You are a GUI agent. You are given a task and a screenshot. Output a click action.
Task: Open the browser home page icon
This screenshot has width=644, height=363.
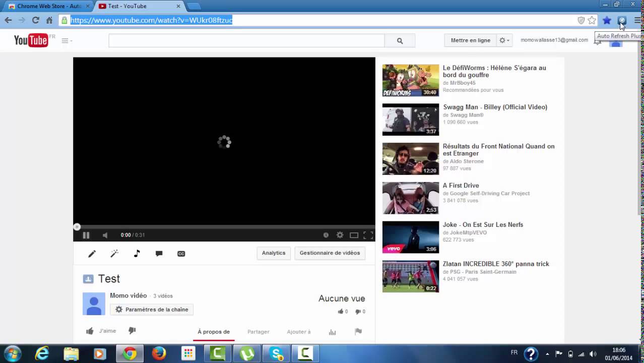pos(49,20)
